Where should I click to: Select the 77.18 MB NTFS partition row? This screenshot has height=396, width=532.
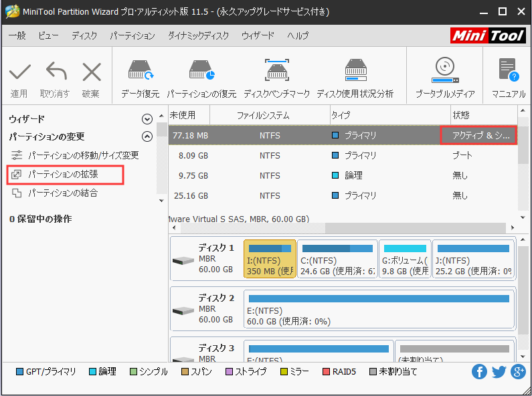343,135
